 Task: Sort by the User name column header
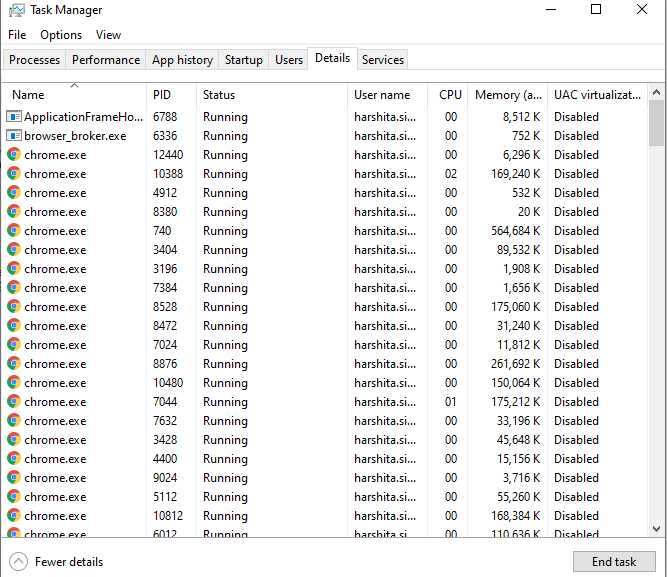click(x=388, y=94)
